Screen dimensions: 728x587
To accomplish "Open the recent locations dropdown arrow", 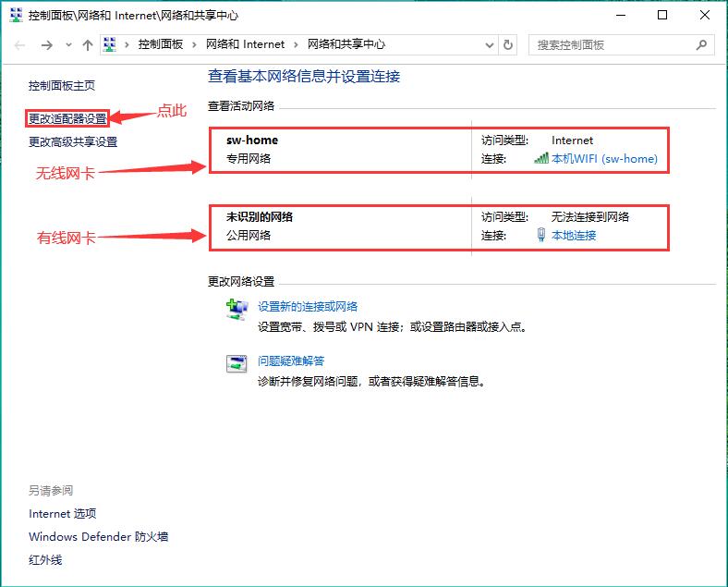I will pos(68,45).
